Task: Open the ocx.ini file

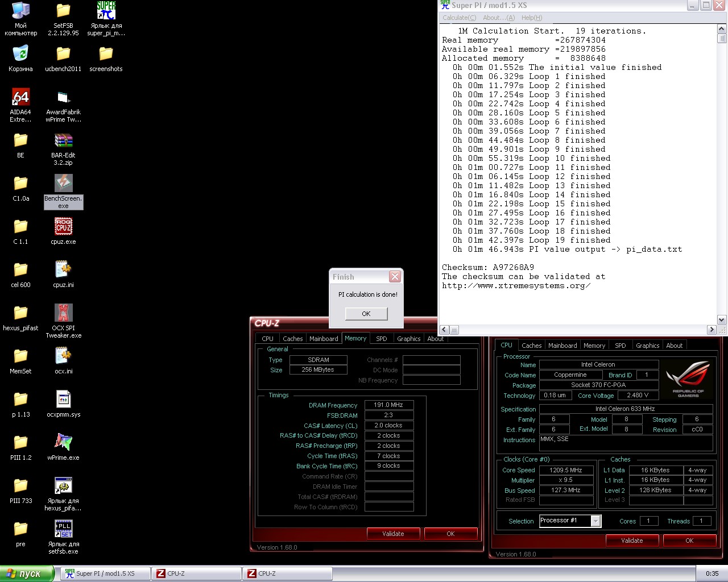Action: coord(63,361)
